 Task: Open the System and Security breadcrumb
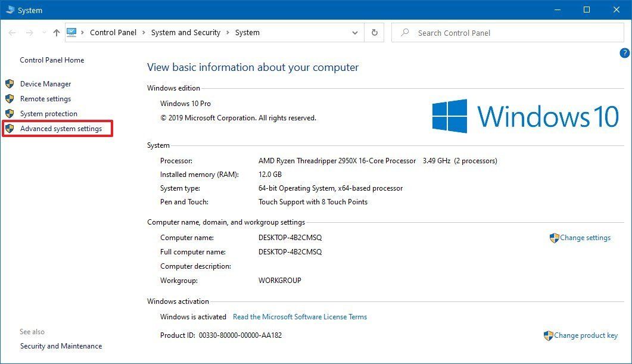tap(186, 33)
